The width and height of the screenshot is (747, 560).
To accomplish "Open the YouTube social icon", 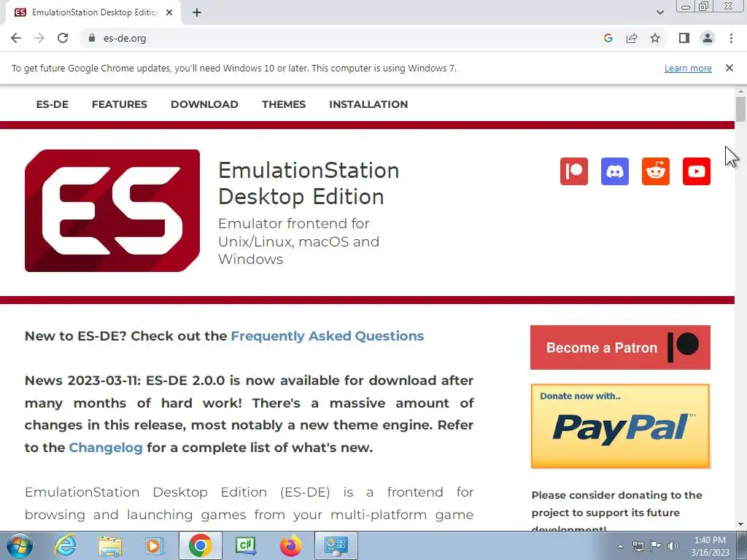I will (x=696, y=171).
